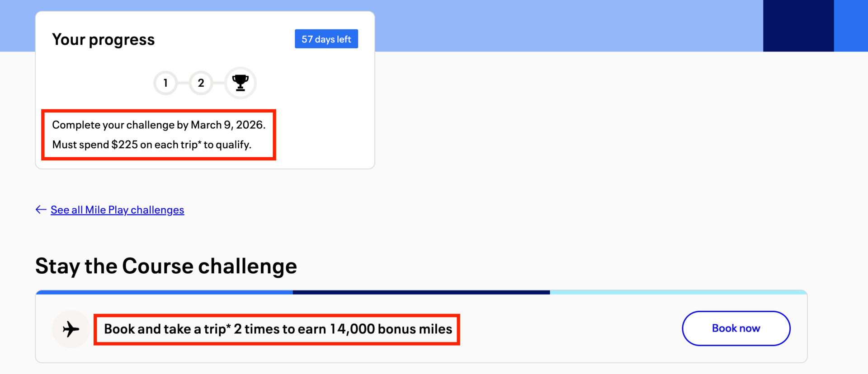Image resolution: width=868 pixels, height=374 pixels.
Task: Select step 2 circle in the progress tracker
Action: point(201,83)
